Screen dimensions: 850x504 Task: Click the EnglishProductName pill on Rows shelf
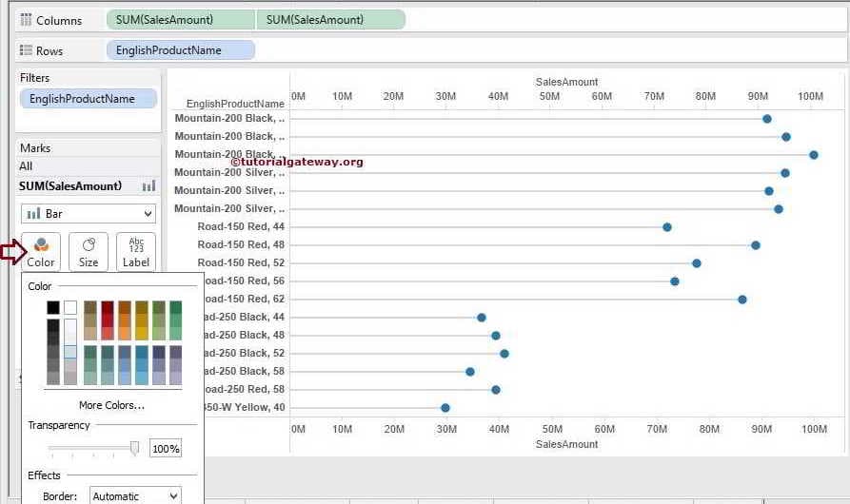pyautogui.click(x=181, y=50)
